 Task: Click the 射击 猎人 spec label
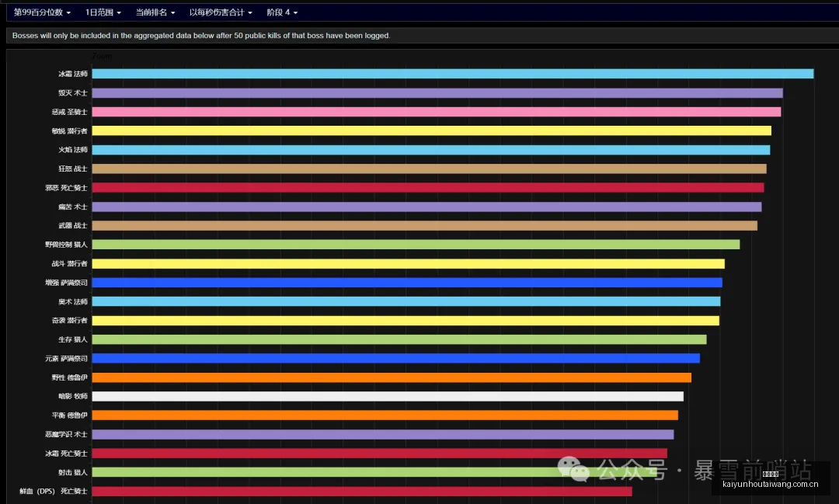(73, 472)
